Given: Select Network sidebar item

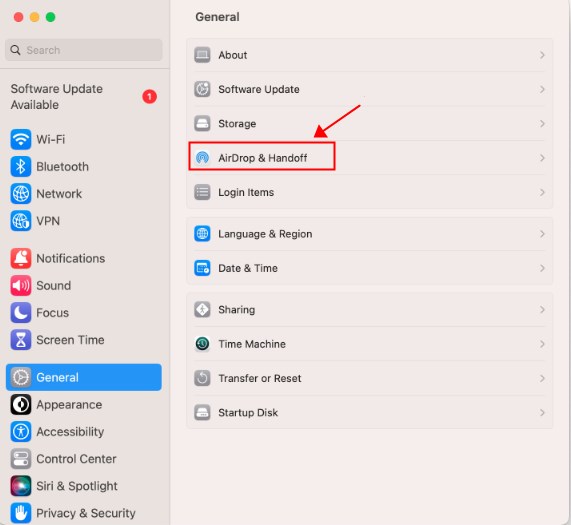Looking at the screenshot, I should 84,194.
